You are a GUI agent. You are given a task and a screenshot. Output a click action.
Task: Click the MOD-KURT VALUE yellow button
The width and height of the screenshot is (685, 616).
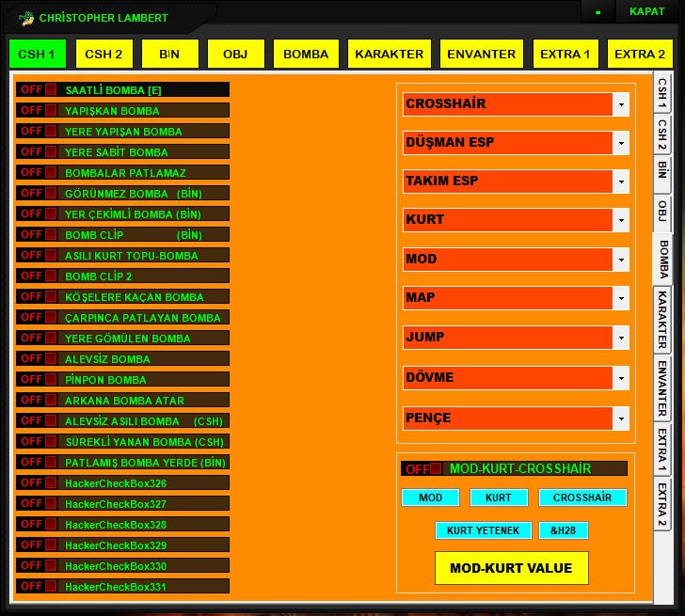click(x=512, y=568)
